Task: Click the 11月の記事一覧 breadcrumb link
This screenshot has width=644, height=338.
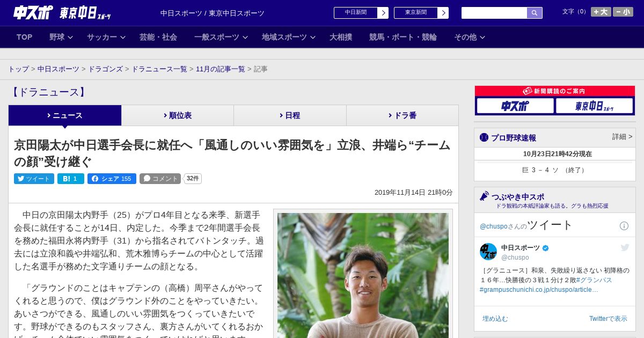Action: (221, 69)
